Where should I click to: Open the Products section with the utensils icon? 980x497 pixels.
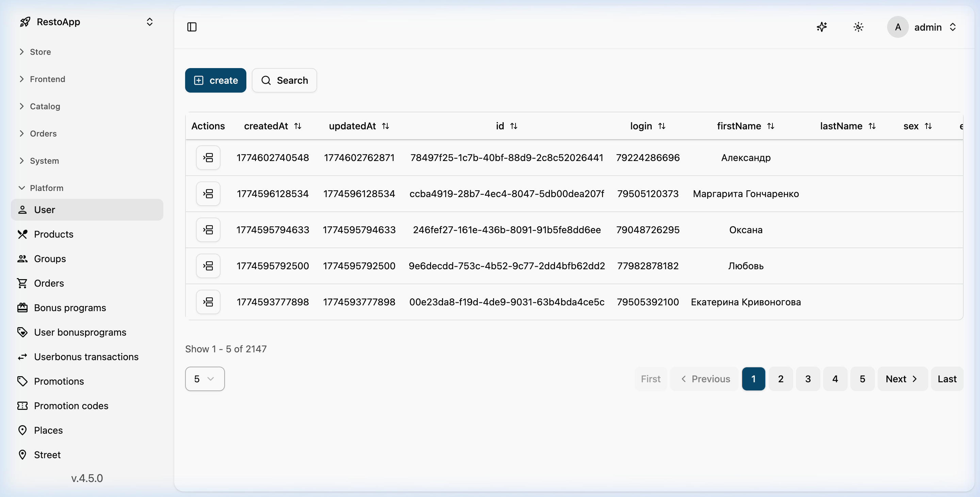pyautogui.click(x=53, y=234)
